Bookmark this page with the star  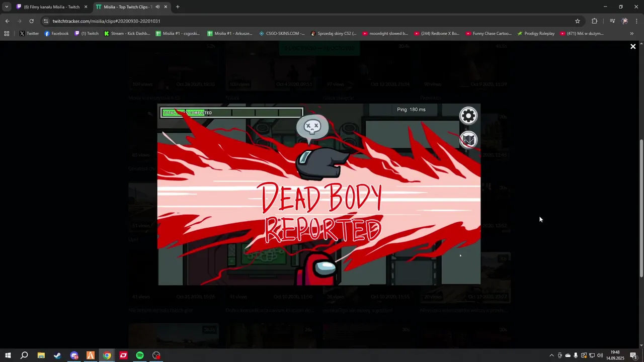pyautogui.click(x=578, y=21)
